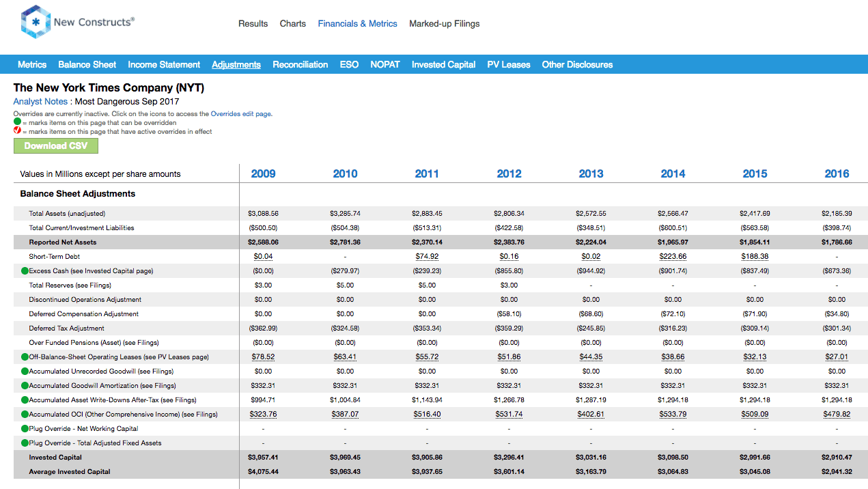Open the Analyst Notes link
This screenshot has height=489, width=868.
(40, 102)
